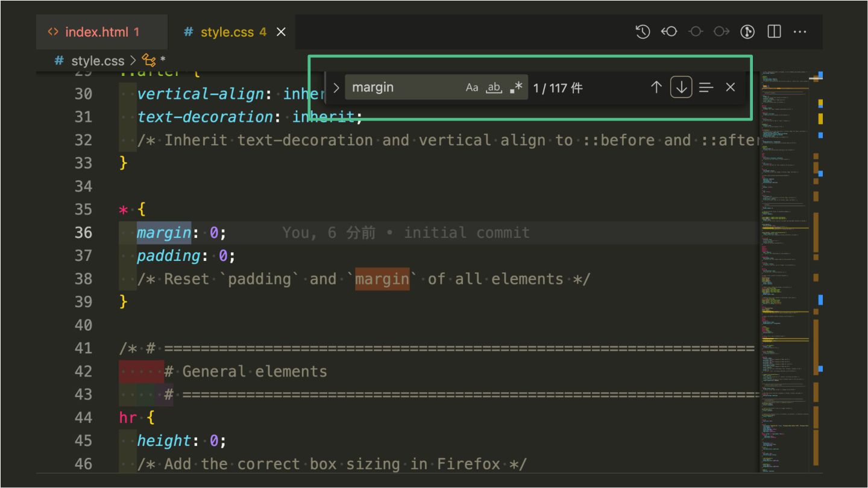Toggle Match Case in find
This screenshot has width=868, height=488.
472,87
